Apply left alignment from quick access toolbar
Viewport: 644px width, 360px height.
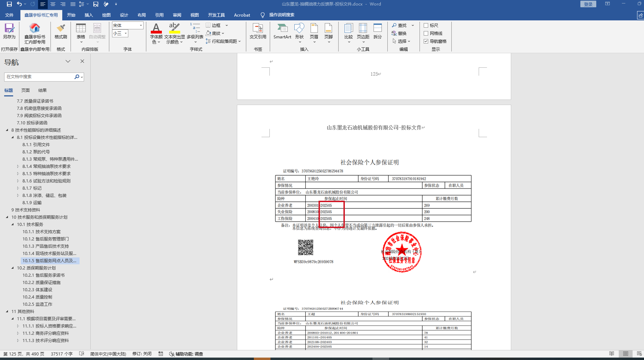coord(43,4)
